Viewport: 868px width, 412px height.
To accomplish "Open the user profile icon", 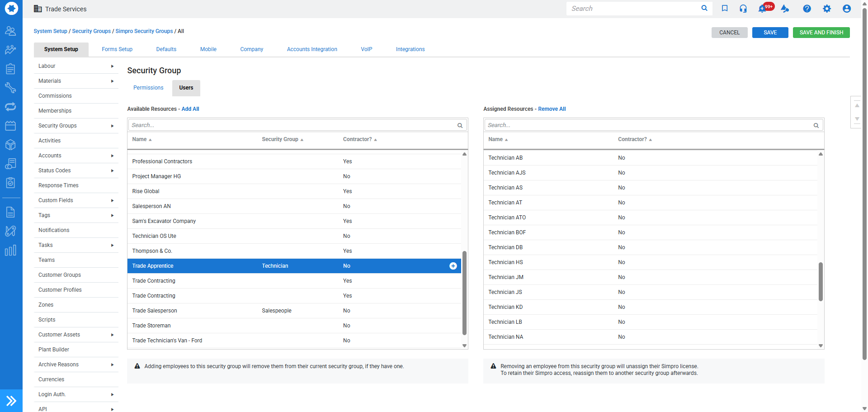I will (x=846, y=9).
